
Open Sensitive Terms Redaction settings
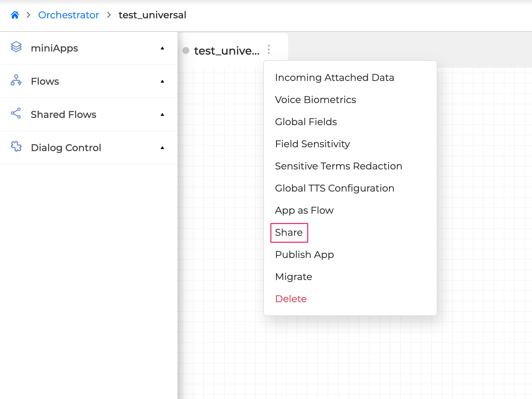coord(339,166)
